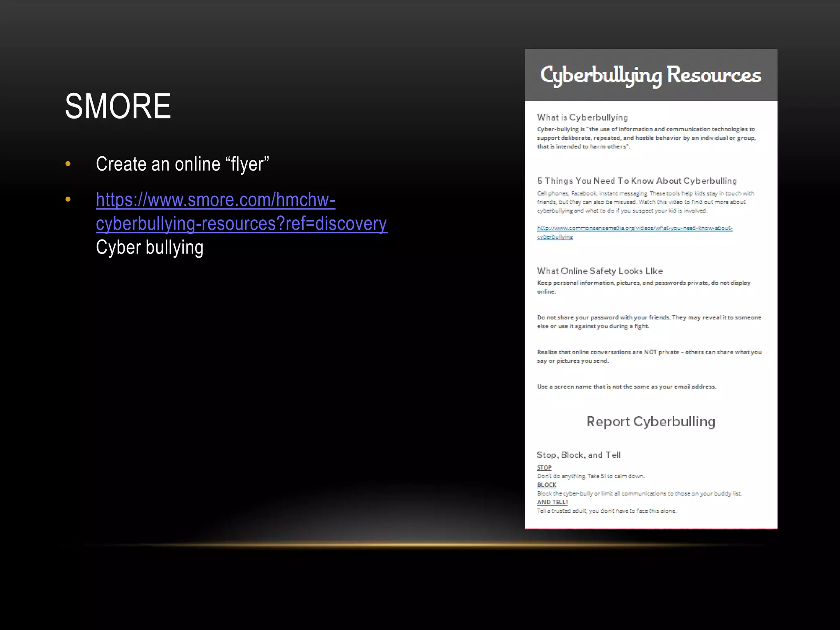Click 'Use a screen name' sentence
This screenshot has width=840, height=630.
tap(626, 387)
